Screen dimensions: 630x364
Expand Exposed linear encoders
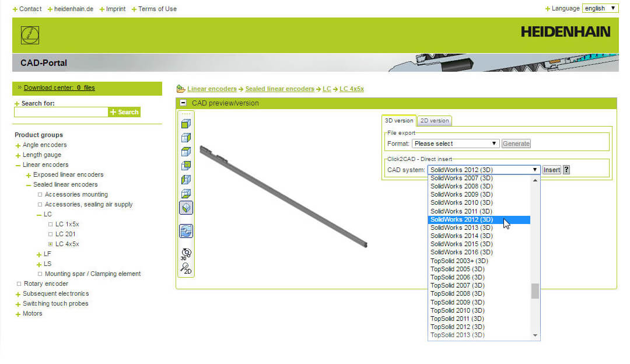(29, 175)
